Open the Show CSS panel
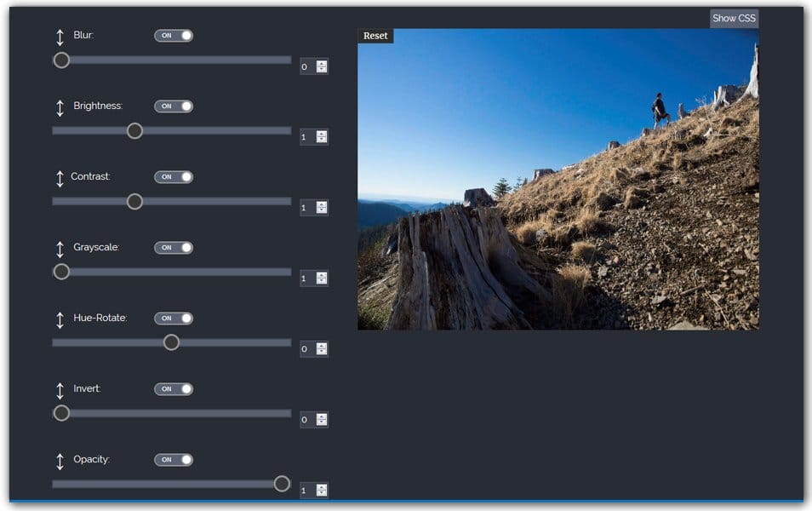The height and width of the screenshot is (511, 812). click(734, 17)
